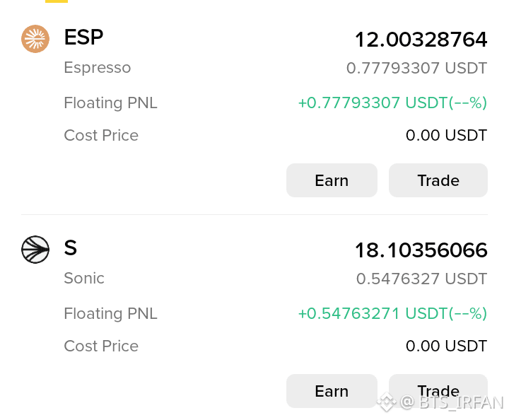Click the Espresso ESP coin icon
This screenshot has height=420, width=509.
click(35, 39)
